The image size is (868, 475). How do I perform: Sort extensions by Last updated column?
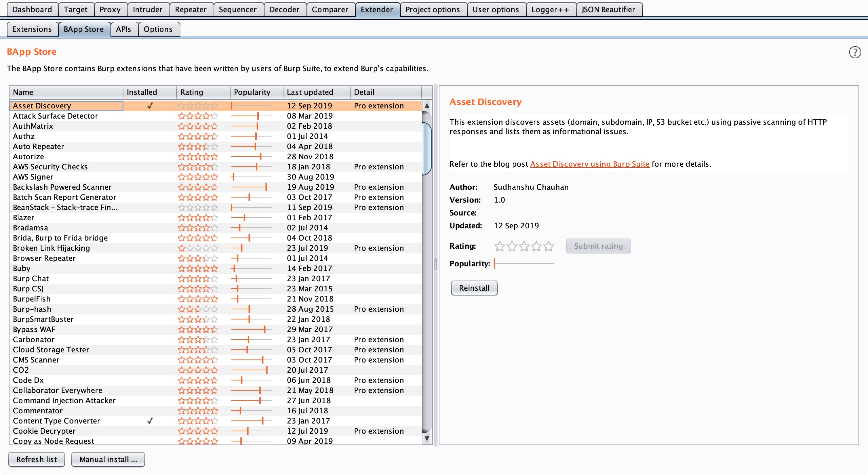point(316,92)
